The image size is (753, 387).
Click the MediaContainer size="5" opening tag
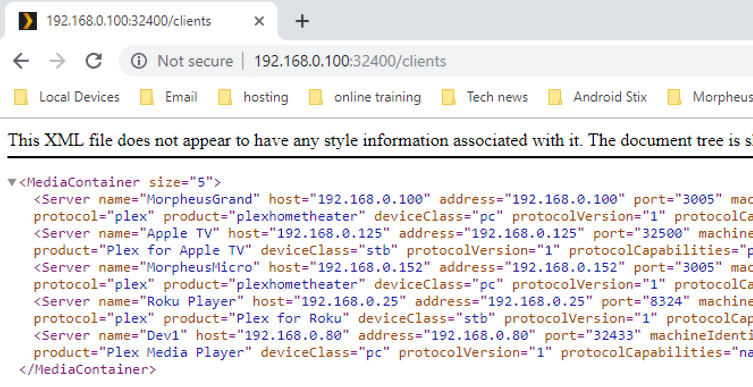click(x=120, y=182)
